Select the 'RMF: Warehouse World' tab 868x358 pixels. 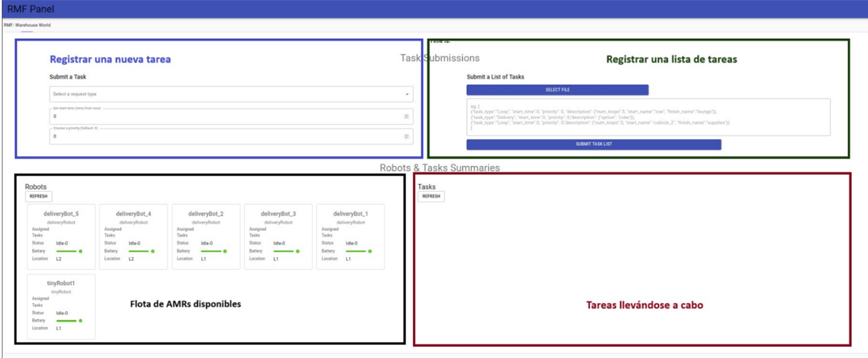coord(27,25)
